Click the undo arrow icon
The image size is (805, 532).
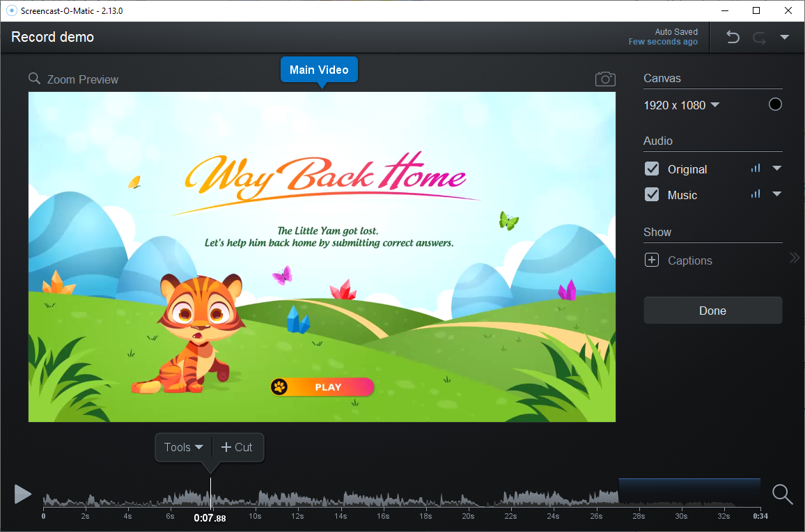pos(733,37)
